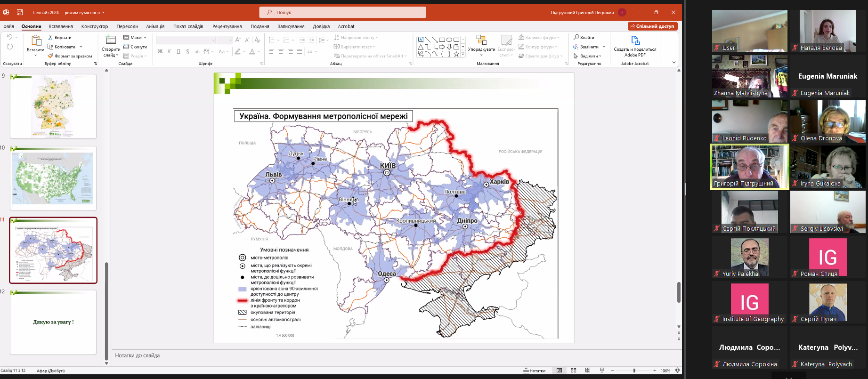
Task: Click the Paste (Вставити) clipboard icon
Action: coord(36,41)
